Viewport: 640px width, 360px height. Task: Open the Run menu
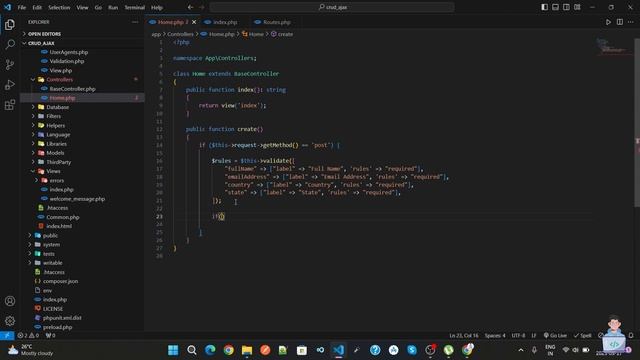point(113,7)
